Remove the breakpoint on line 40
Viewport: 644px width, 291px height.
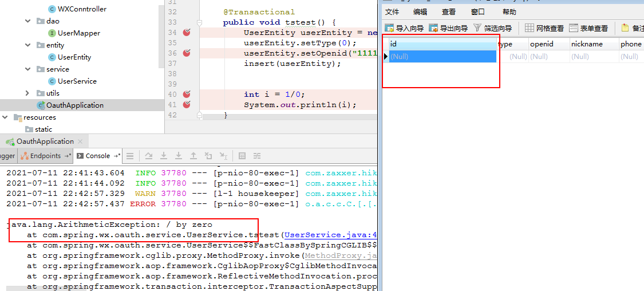187,94
